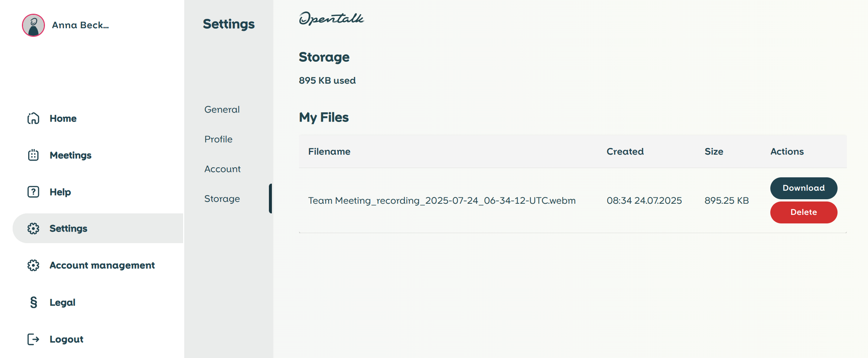868x358 pixels.
Task: Select the Account settings entry
Action: click(x=222, y=169)
